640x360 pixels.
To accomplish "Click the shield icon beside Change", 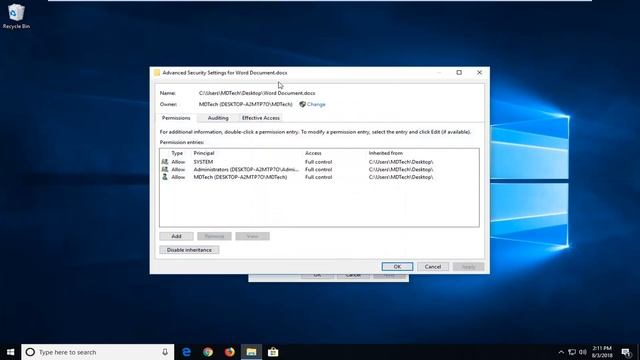I will (302, 104).
